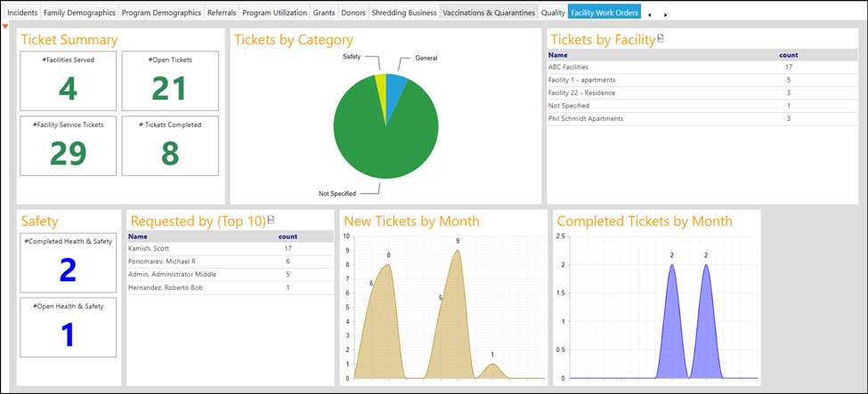
Task: Click ABC Facilities row in facility table
Action: (702, 67)
